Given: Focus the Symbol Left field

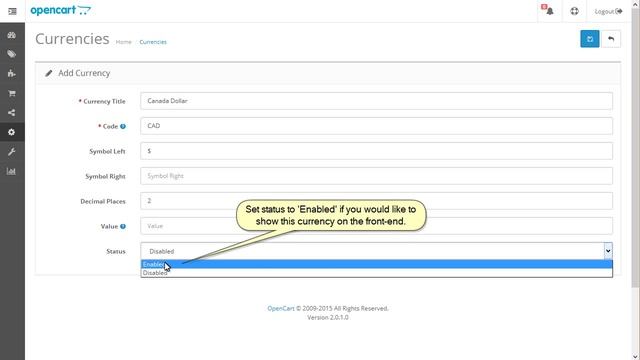Looking at the screenshot, I should [376, 151].
